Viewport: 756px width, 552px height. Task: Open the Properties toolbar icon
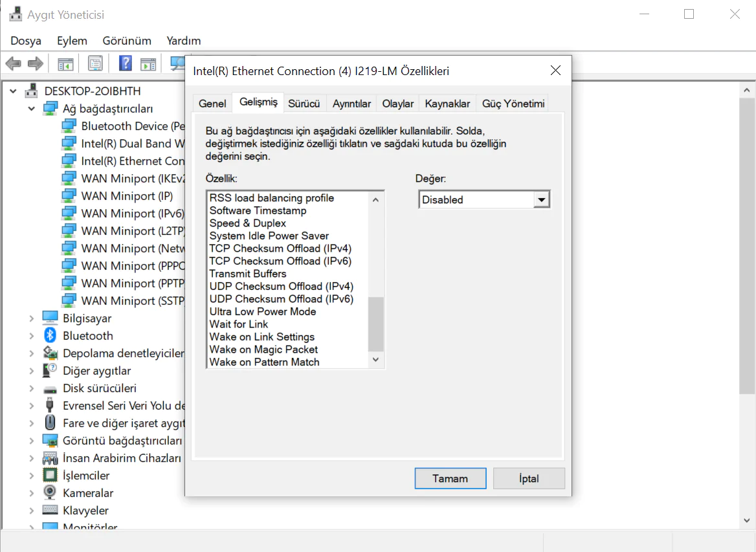[x=96, y=63]
